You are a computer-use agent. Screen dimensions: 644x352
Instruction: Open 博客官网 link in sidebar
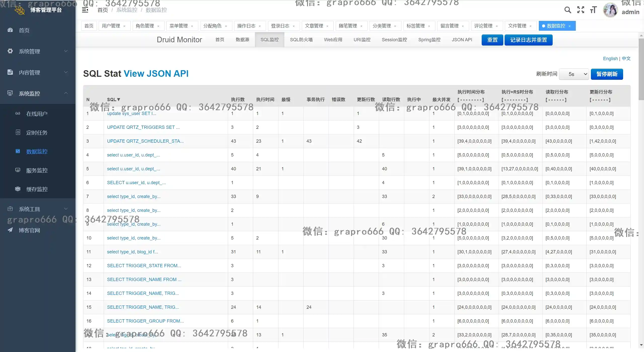click(29, 230)
